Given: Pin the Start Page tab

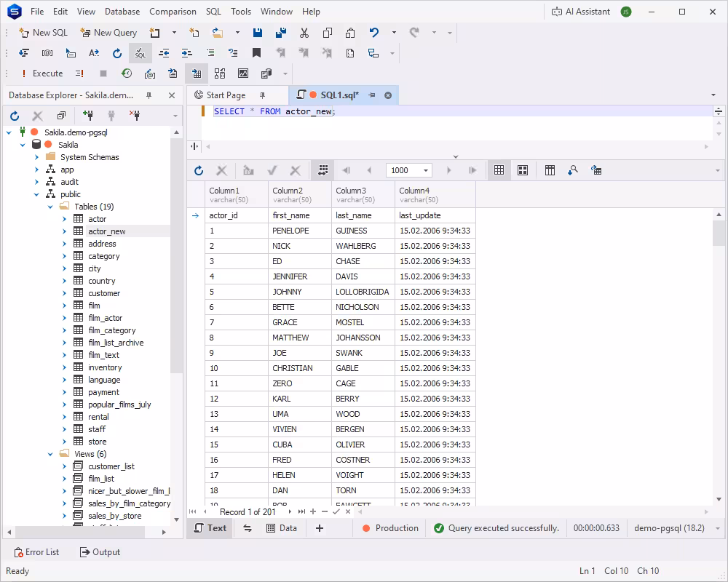Looking at the screenshot, I should click(x=262, y=95).
